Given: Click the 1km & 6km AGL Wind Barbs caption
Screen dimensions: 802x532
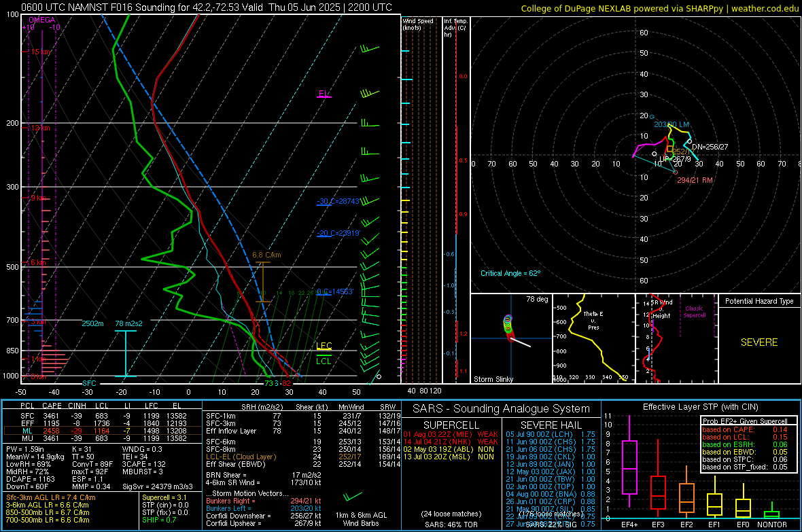Looking at the screenshot, I should [361, 519].
